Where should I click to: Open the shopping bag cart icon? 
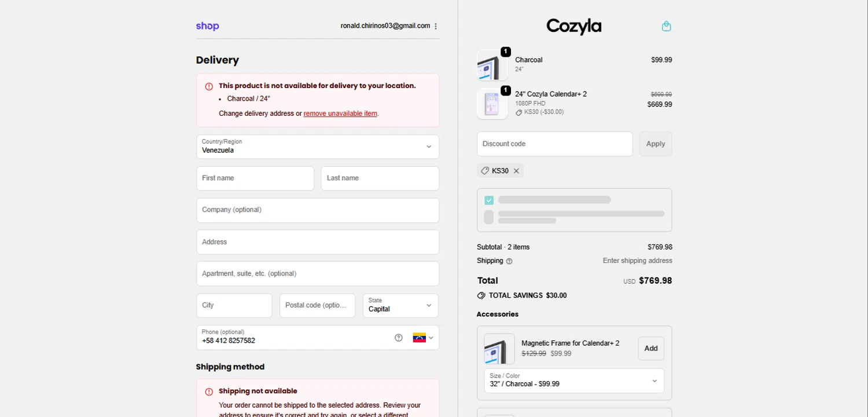666,26
